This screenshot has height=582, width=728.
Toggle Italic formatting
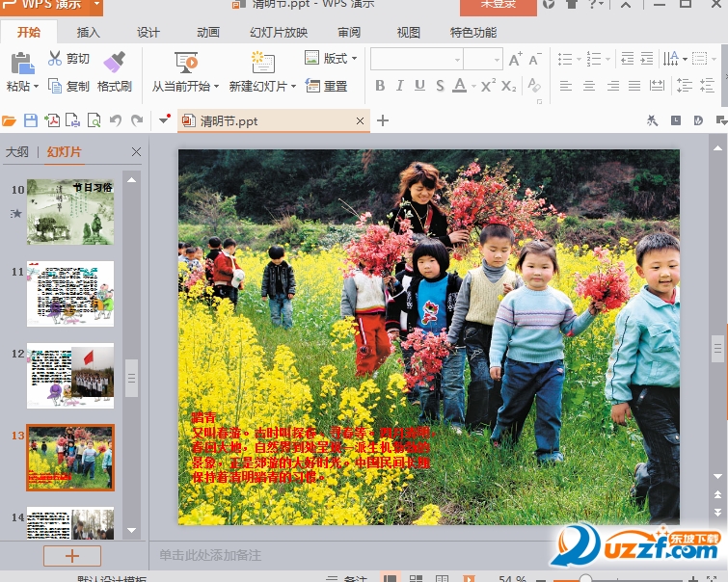coord(400,86)
